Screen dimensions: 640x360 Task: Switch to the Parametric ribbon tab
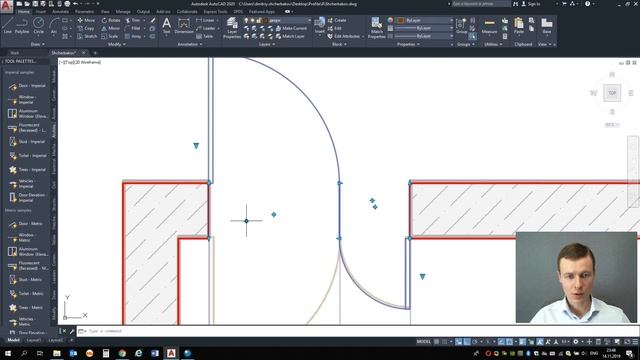pos(84,12)
